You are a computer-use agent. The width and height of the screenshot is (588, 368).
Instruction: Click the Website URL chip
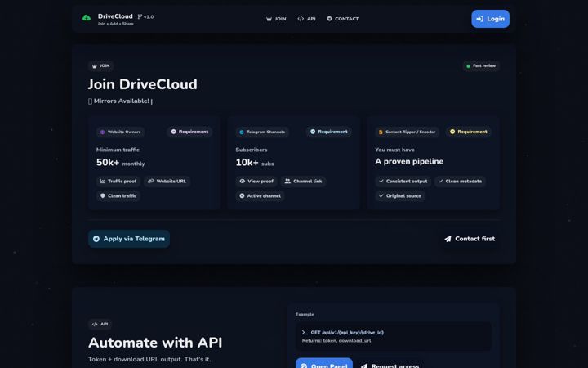pos(167,181)
